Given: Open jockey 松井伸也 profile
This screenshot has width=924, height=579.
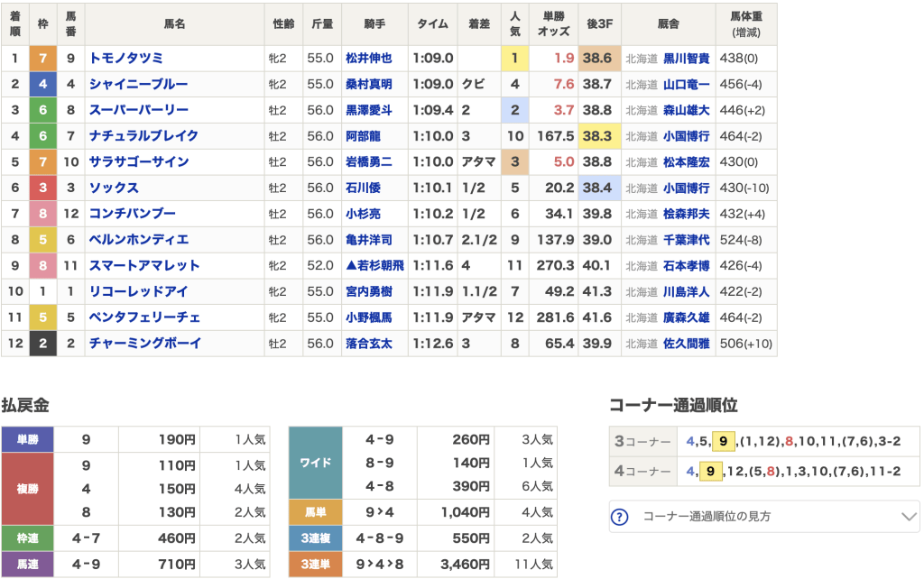Looking at the screenshot, I should (x=369, y=59).
